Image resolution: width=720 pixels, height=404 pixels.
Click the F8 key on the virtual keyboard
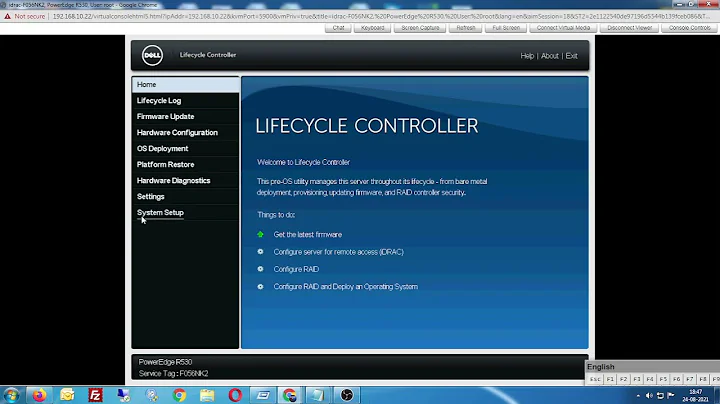703,379
